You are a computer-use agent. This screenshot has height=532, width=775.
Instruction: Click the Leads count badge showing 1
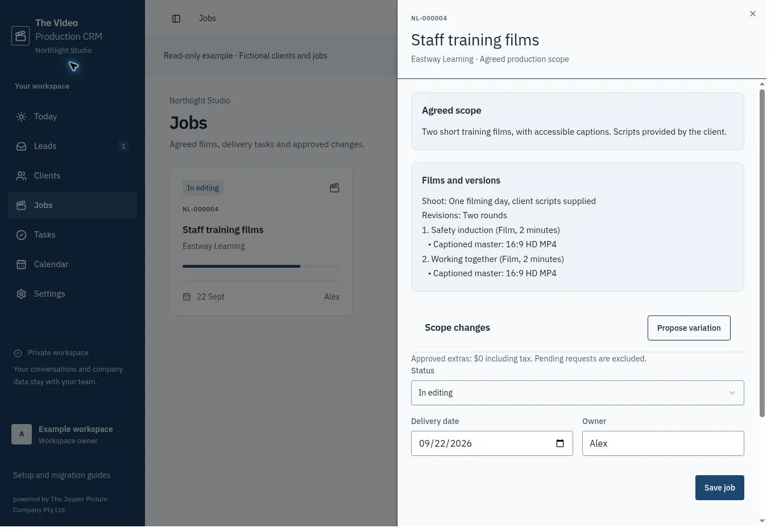click(123, 146)
